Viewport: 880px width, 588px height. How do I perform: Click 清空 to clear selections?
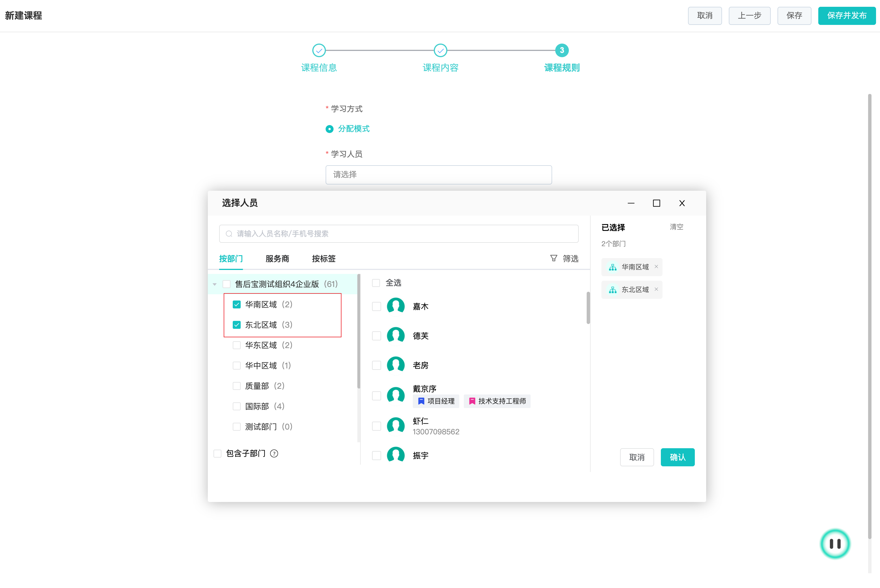click(676, 227)
